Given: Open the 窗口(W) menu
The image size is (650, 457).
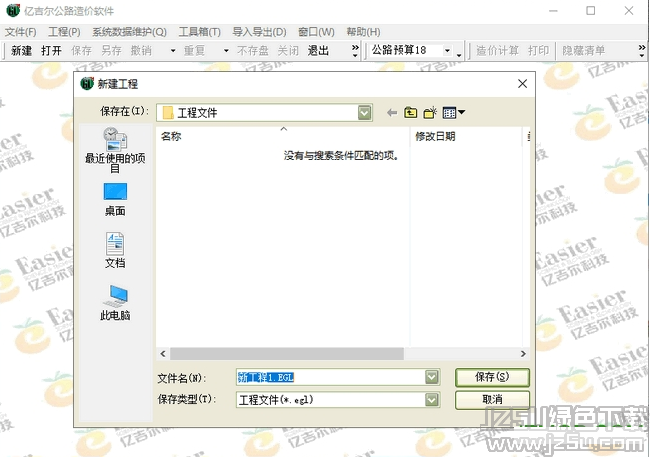Looking at the screenshot, I should coord(316,32).
